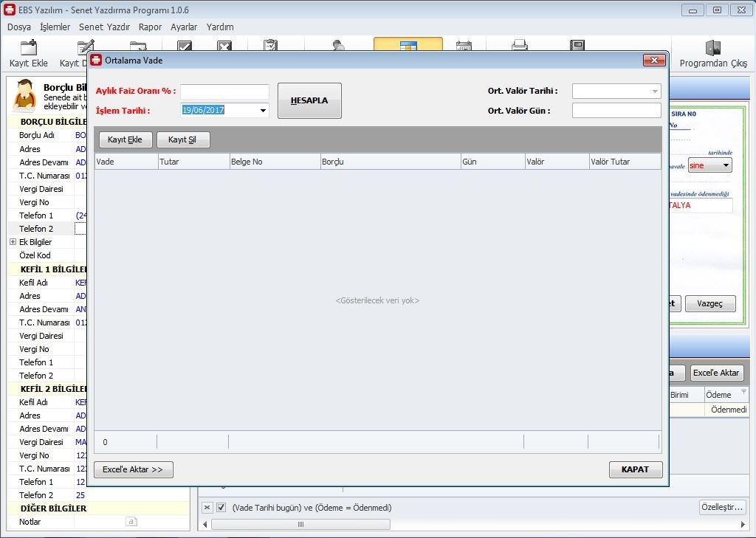This screenshot has height=538, width=756.
Task: Open the Ayarlar menu
Action: click(x=184, y=27)
